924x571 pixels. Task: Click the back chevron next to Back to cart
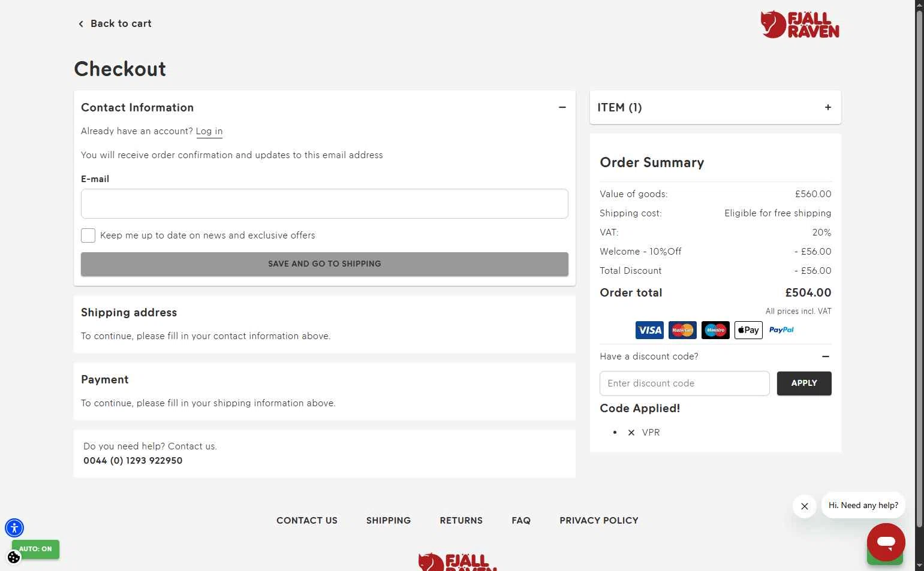[x=81, y=24]
